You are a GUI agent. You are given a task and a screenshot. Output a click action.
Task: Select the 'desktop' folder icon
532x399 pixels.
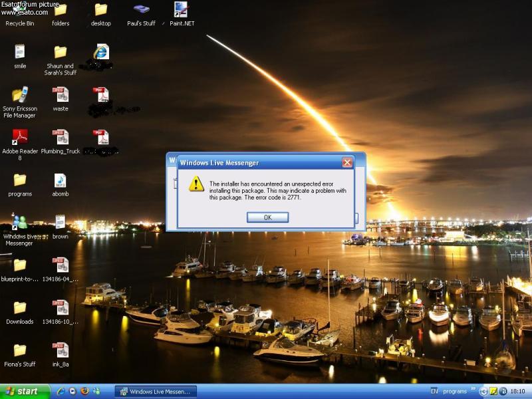pos(101,15)
